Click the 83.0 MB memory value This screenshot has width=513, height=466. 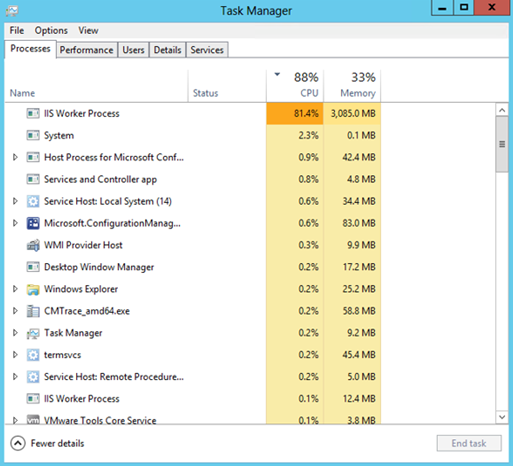(359, 223)
